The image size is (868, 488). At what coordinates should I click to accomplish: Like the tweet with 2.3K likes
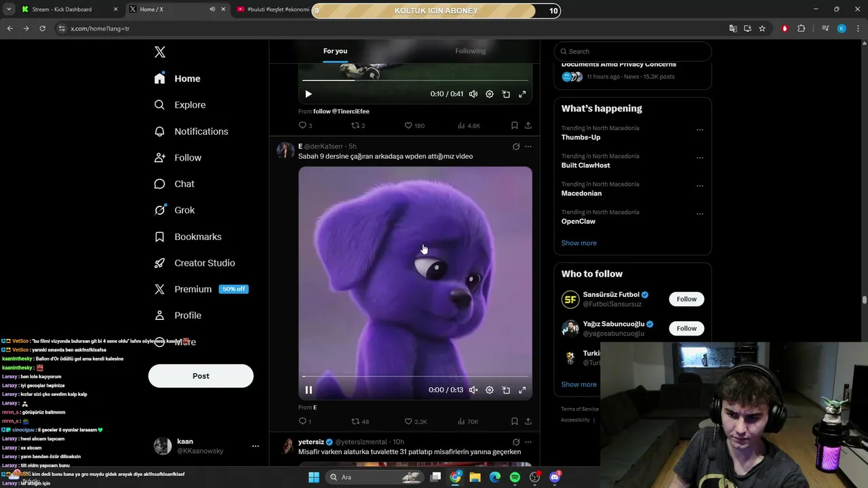416,422
